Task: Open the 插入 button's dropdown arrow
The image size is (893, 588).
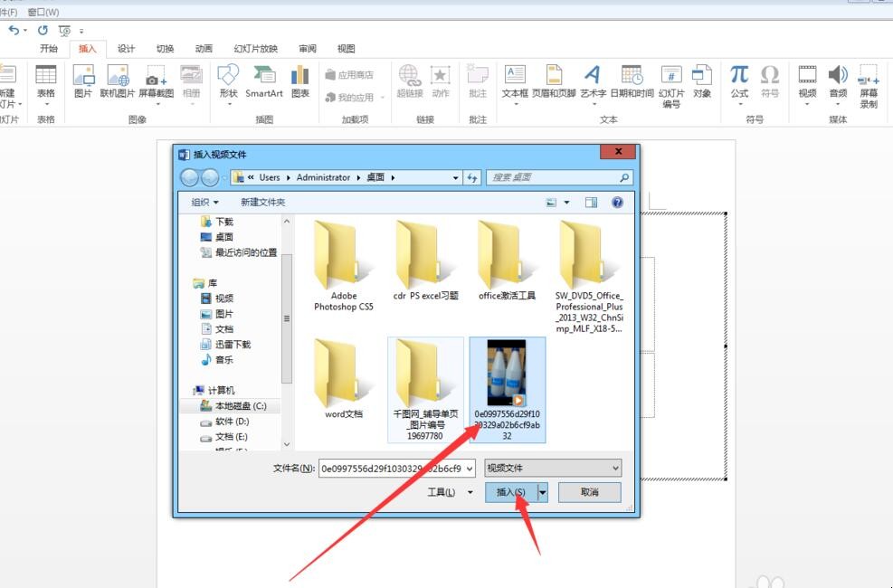Action: coord(543,492)
